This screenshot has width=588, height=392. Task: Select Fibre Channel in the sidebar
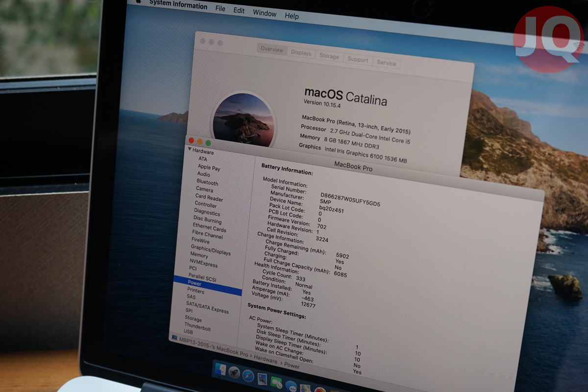207,236
